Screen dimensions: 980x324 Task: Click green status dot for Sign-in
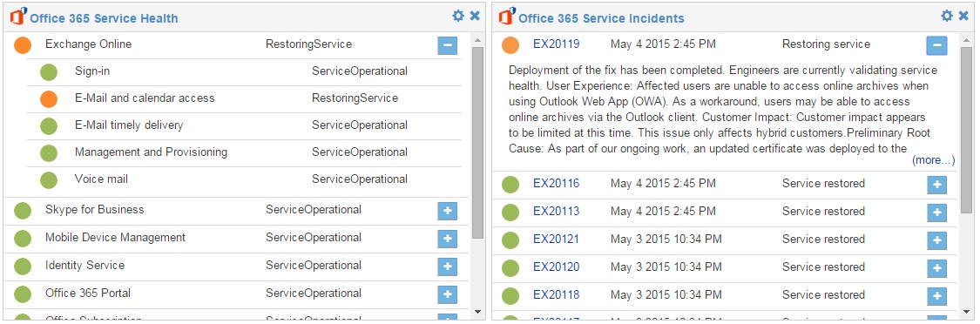49,72
